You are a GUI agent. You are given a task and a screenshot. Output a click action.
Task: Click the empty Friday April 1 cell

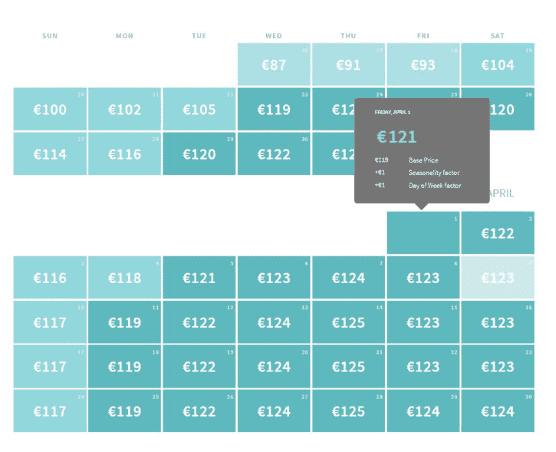pos(423,233)
